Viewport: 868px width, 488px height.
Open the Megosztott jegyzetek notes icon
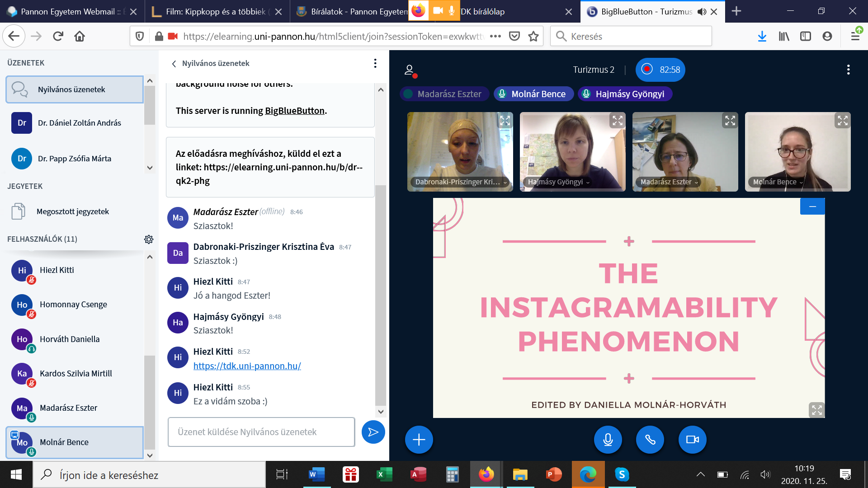18,211
